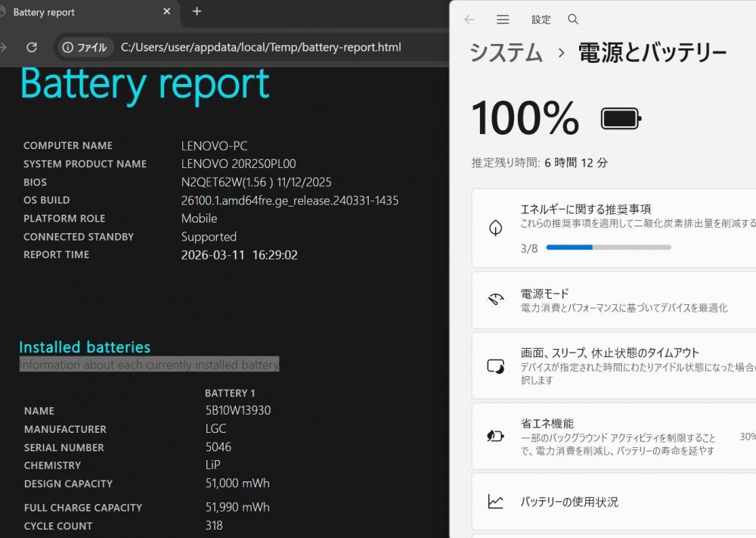Click the screen and sleep moon icon
This screenshot has height=538, width=756.
tap(496, 366)
